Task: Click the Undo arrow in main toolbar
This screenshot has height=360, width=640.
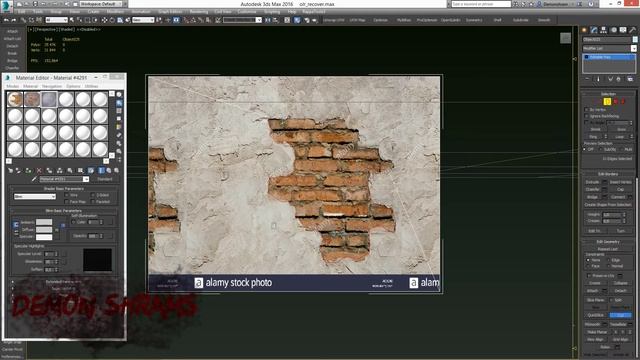Action: pyautogui.click(x=6, y=20)
